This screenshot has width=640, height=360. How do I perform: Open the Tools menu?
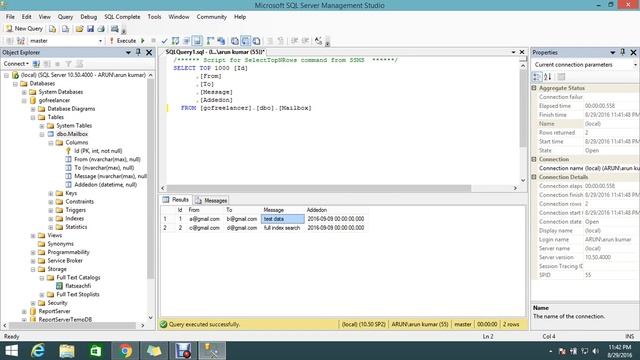[154, 17]
